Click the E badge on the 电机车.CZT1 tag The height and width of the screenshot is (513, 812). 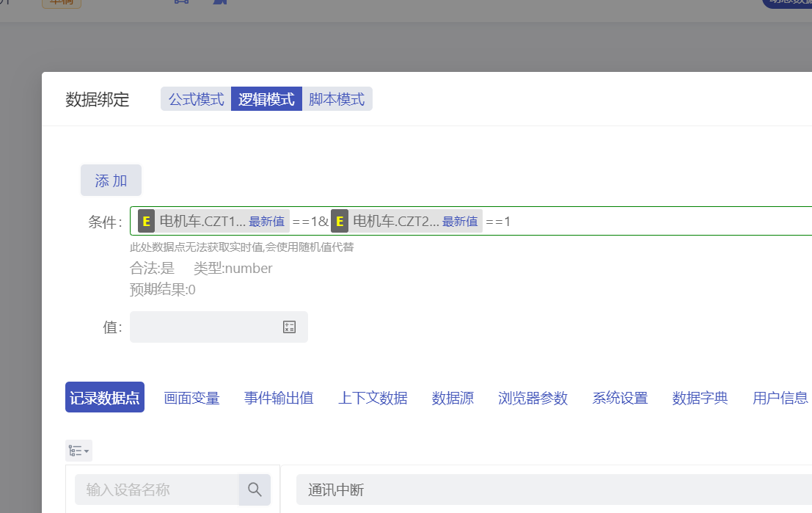click(x=146, y=221)
